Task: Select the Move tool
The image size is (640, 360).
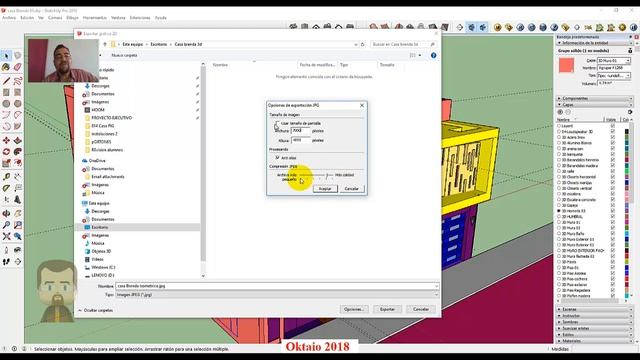Action: (6, 140)
